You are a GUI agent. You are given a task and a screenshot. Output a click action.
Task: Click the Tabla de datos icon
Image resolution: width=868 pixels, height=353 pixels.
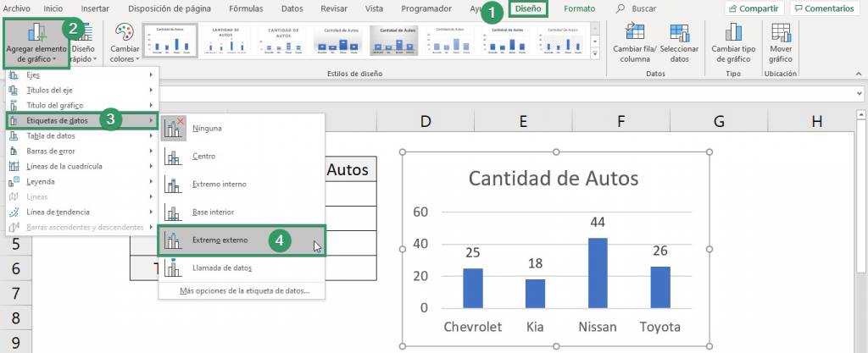14,136
